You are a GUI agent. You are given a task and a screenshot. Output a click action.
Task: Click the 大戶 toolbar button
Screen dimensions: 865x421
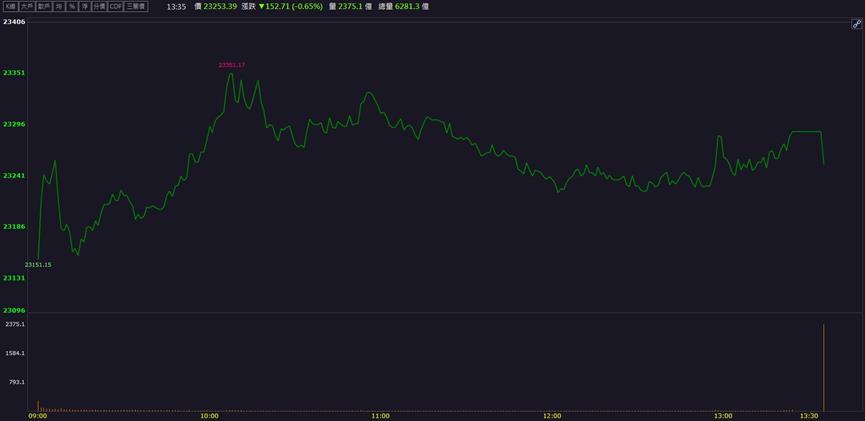[x=26, y=7]
